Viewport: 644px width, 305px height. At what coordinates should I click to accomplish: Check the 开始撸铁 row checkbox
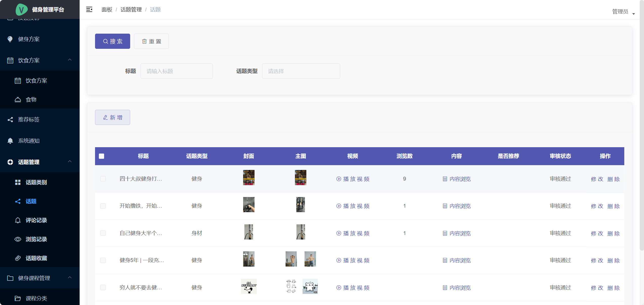(103, 206)
